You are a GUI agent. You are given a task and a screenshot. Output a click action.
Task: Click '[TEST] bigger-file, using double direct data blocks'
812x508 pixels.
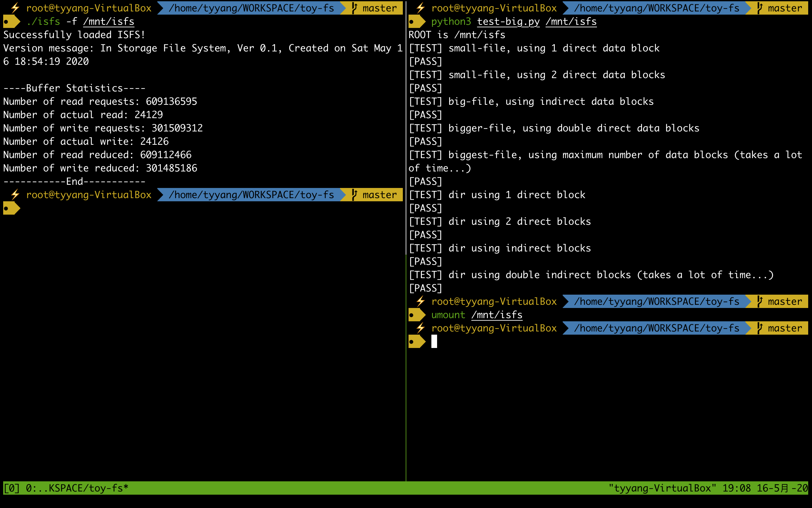(x=554, y=128)
